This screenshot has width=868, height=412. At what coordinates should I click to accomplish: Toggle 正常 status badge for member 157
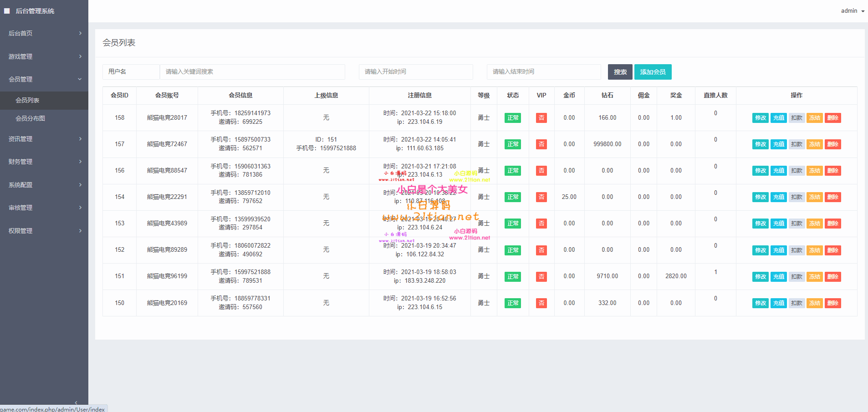(513, 144)
